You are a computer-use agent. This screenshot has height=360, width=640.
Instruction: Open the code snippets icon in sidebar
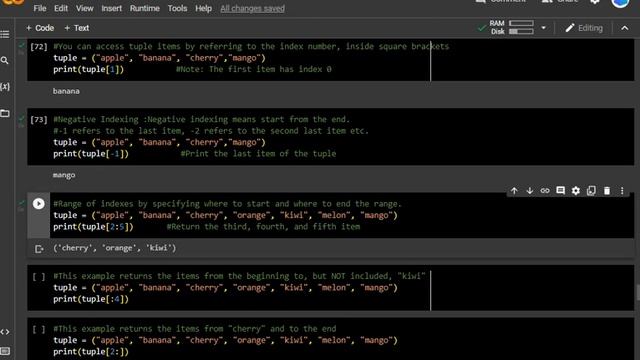(5, 332)
